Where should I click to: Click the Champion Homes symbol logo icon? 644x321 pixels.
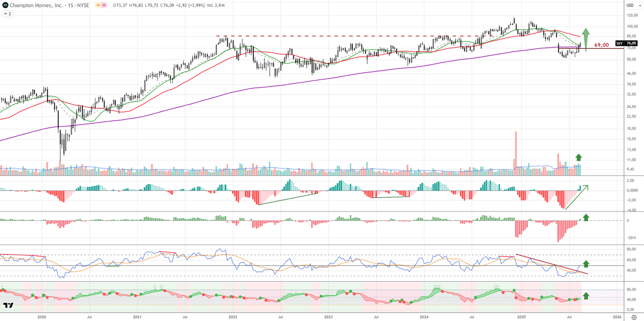pos(5,5)
